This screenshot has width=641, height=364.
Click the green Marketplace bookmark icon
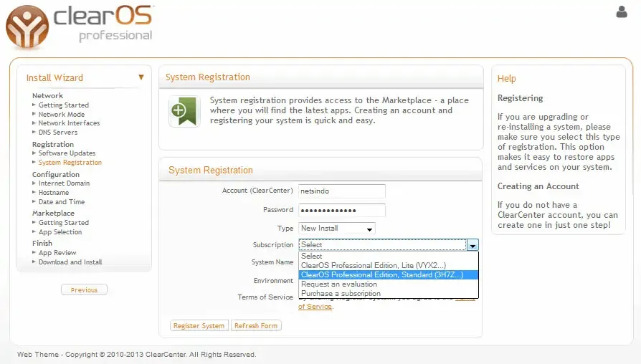point(184,111)
